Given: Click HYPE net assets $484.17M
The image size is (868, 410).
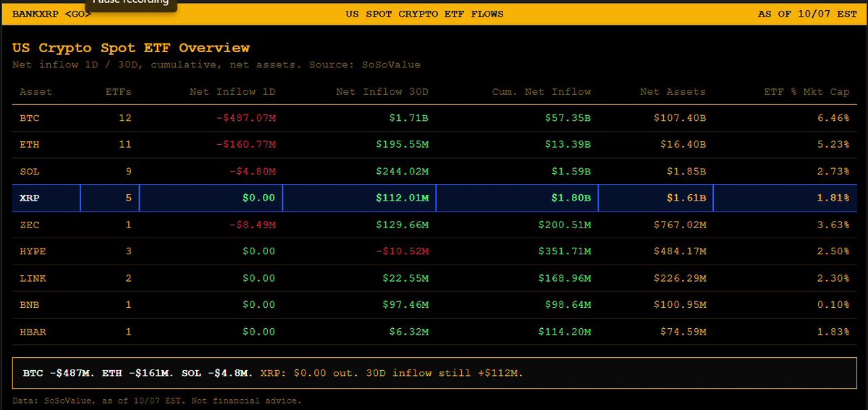Looking at the screenshot, I should click(680, 251).
